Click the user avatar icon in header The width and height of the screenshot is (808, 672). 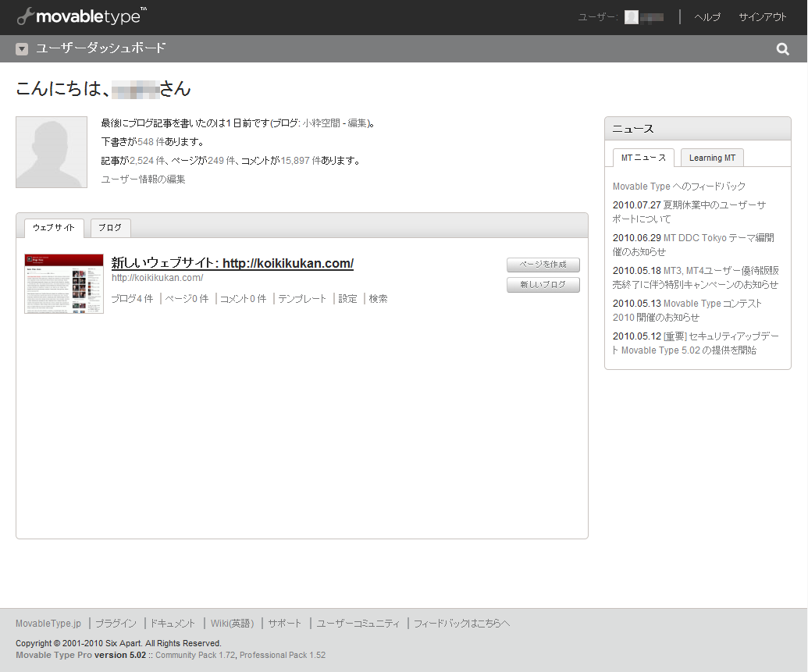[x=632, y=17]
